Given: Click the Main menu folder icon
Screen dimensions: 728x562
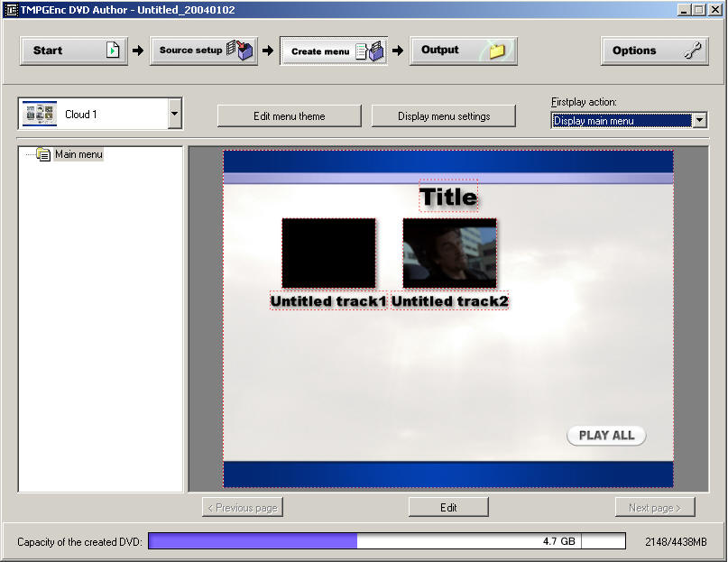Looking at the screenshot, I should pyautogui.click(x=43, y=154).
